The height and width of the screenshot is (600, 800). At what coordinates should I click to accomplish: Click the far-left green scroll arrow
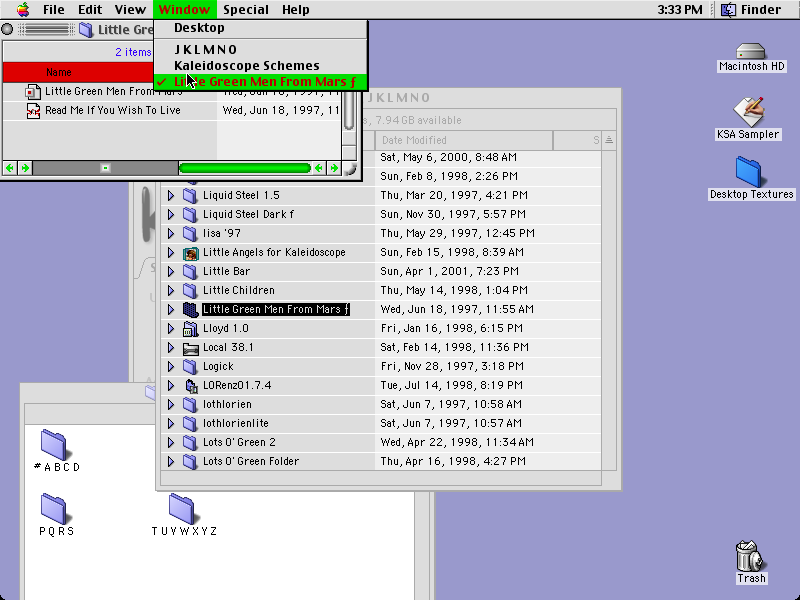point(9,168)
